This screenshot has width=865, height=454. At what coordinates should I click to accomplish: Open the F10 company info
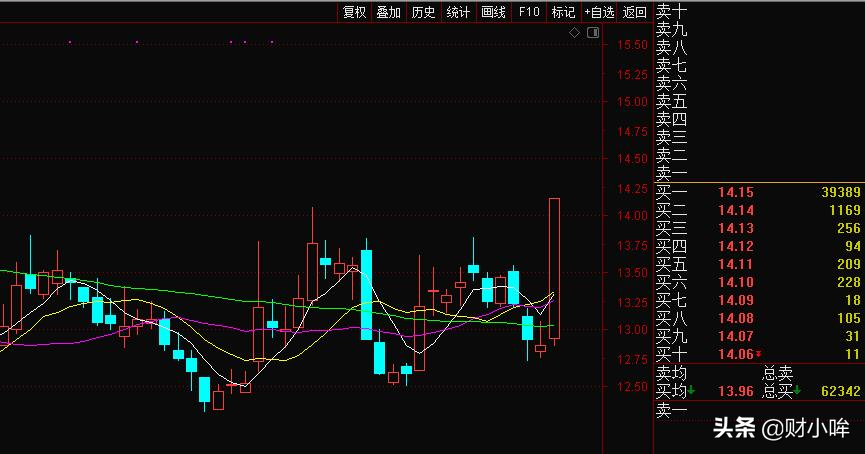click(x=529, y=12)
